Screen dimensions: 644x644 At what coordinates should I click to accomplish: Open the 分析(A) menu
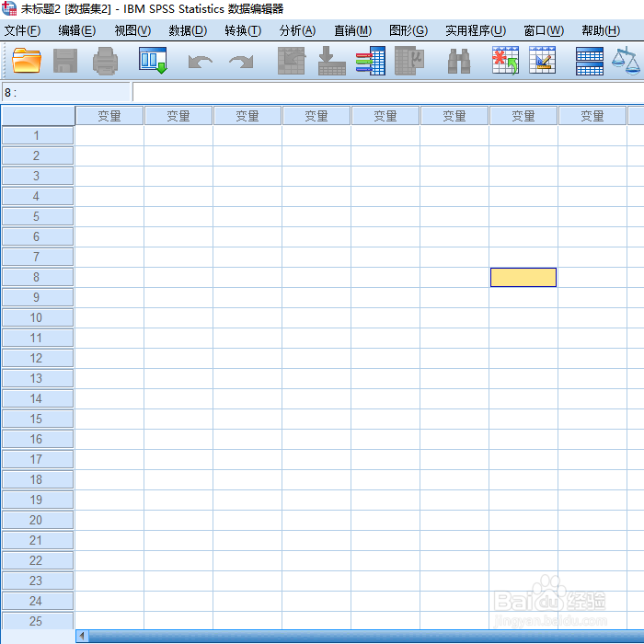[x=297, y=30]
